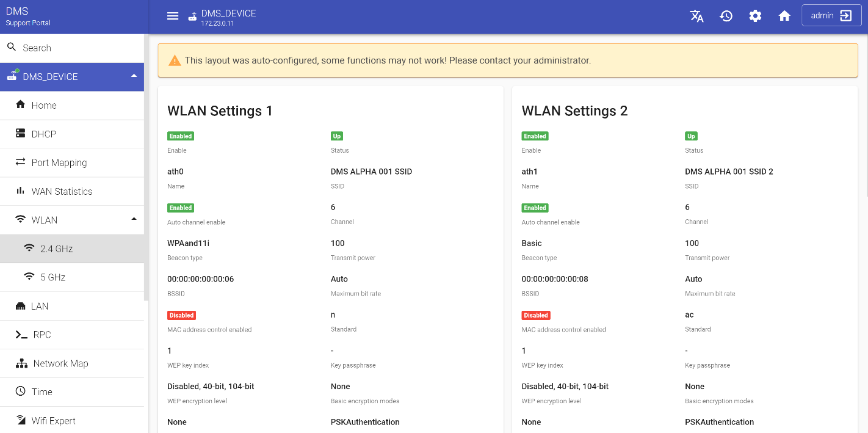Open the history clock icon
The height and width of the screenshot is (433, 868).
[x=726, y=16]
